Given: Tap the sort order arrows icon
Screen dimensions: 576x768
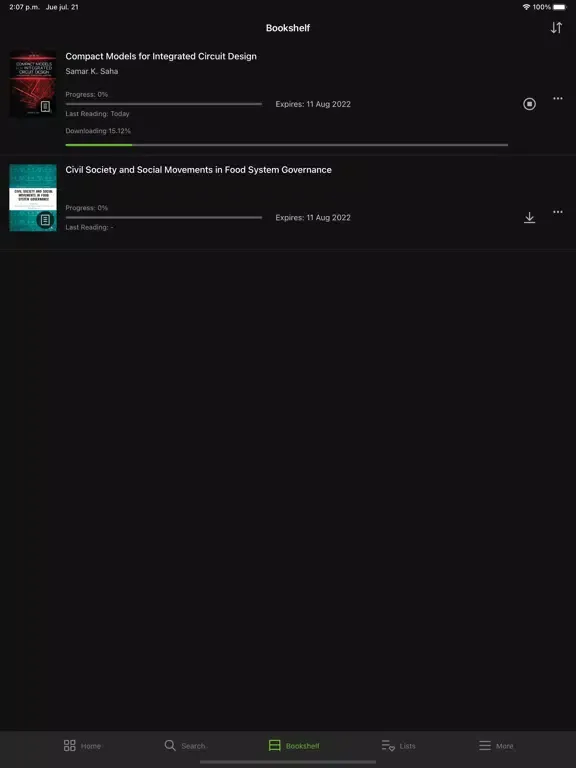Looking at the screenshot, I should (x=556, y=28).
